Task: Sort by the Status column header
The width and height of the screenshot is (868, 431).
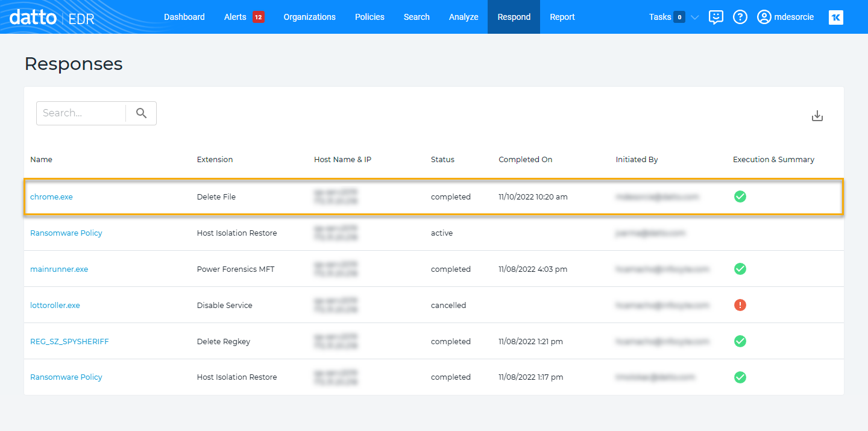Action: (442, 159)
